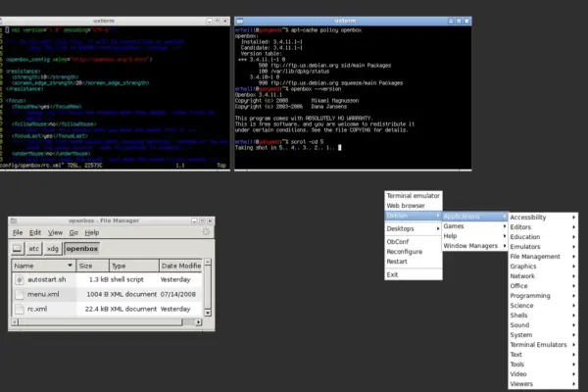
Task: Open the Shells category
Action: (543, 316)
